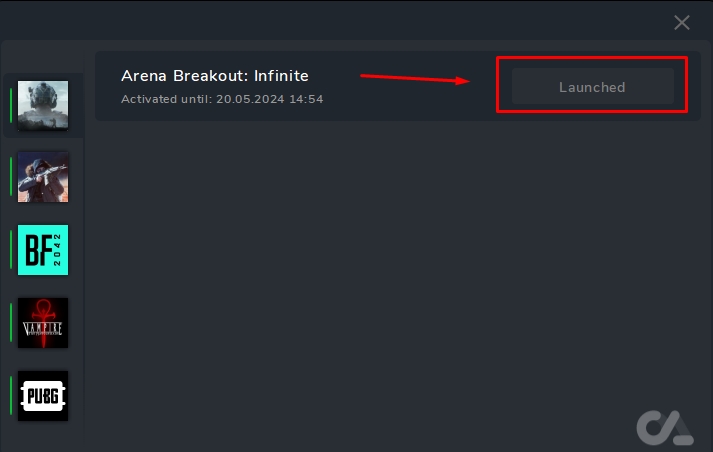
Task: Click the green indicator beside BF 2042
Action: click(11, 250)
